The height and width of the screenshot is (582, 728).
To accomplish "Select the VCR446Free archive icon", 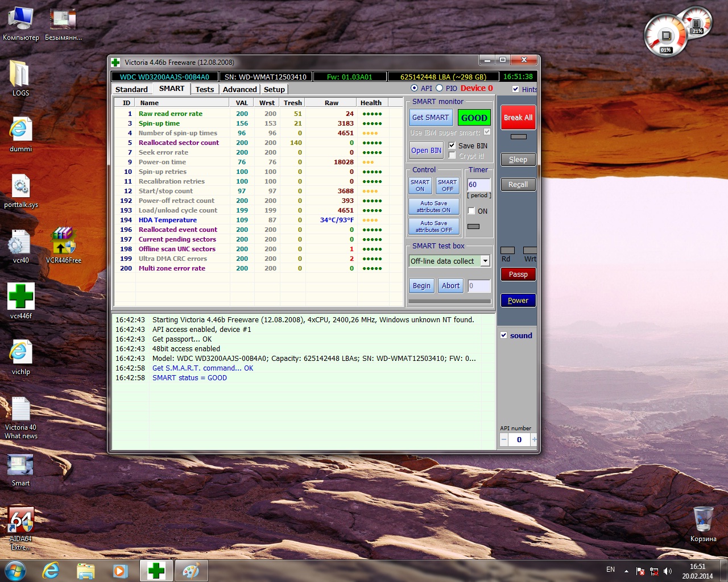I will coord(63,246).
